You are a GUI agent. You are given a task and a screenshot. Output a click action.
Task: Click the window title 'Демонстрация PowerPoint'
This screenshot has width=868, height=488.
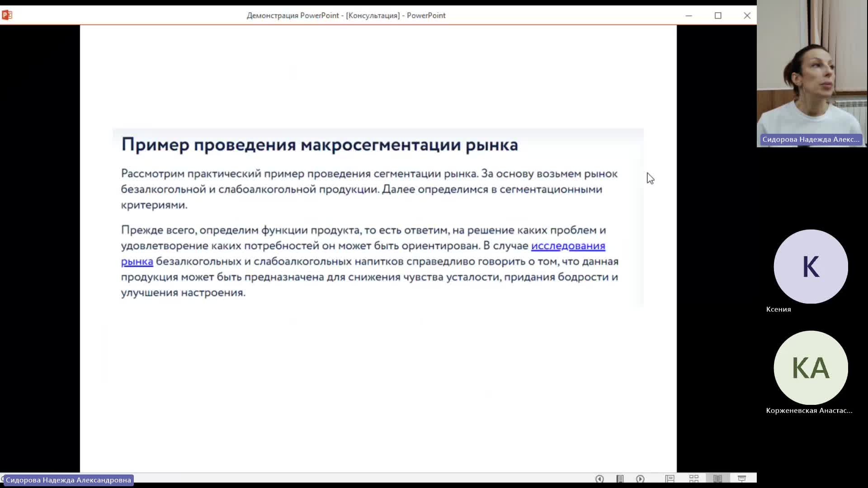point(292,15)
